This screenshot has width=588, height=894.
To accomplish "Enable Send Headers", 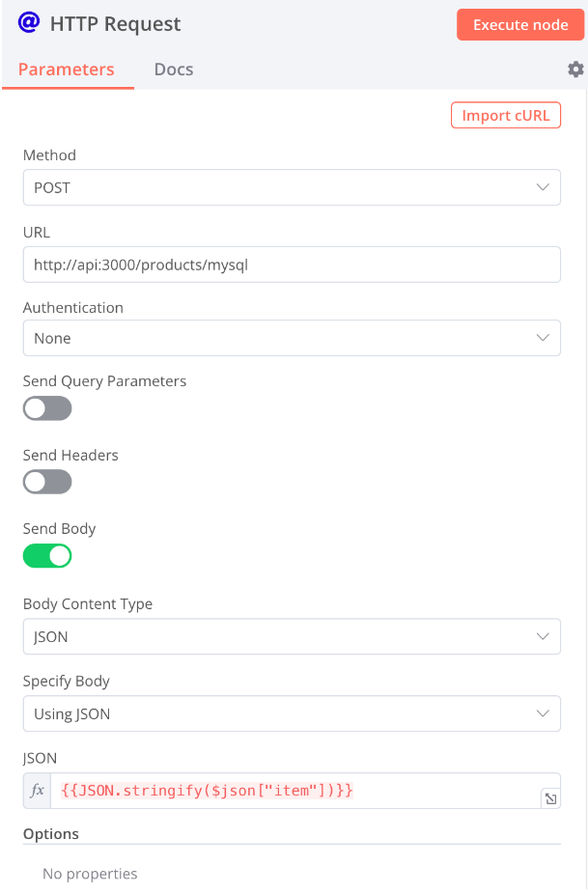I will 46,482.
